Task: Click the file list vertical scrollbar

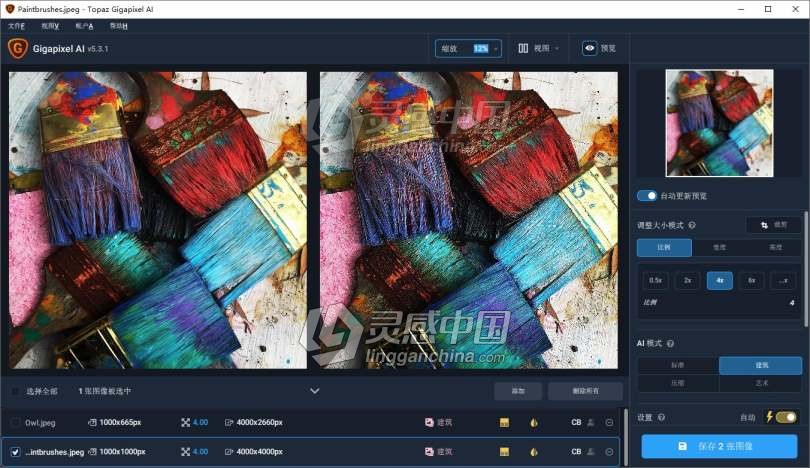Action: (627, 436)
